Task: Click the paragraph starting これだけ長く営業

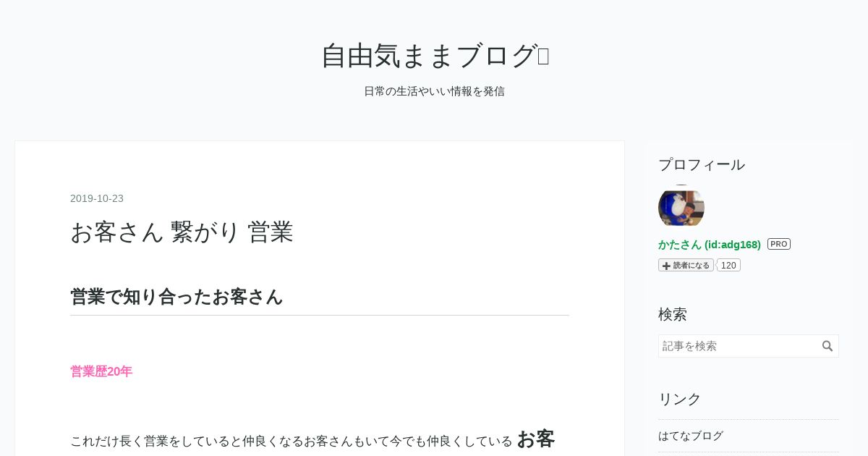Action: tap(312, 439)
